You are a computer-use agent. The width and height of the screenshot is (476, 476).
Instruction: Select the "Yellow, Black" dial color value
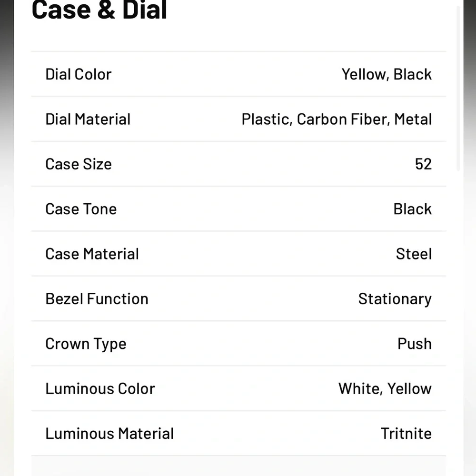(386, 74)
